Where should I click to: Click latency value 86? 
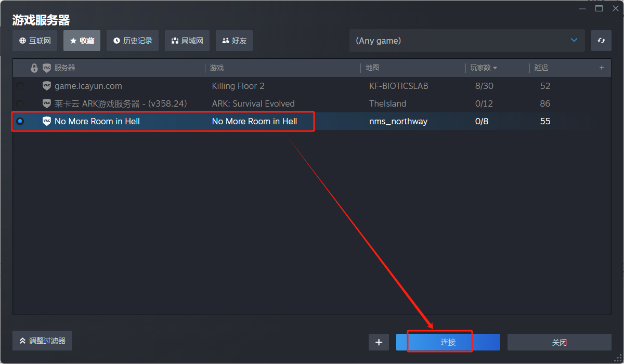tap(545, 103)
